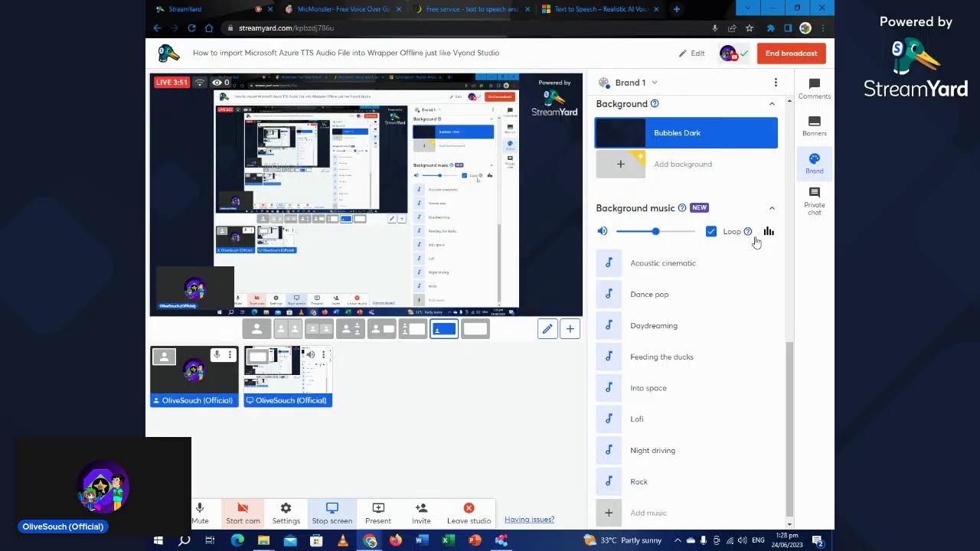Open the Comments panel
Viewport: 980px width, 551px height.
814,89
